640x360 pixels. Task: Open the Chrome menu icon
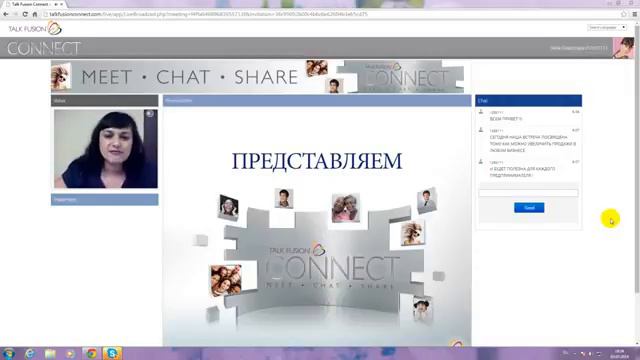coord(634,14)
